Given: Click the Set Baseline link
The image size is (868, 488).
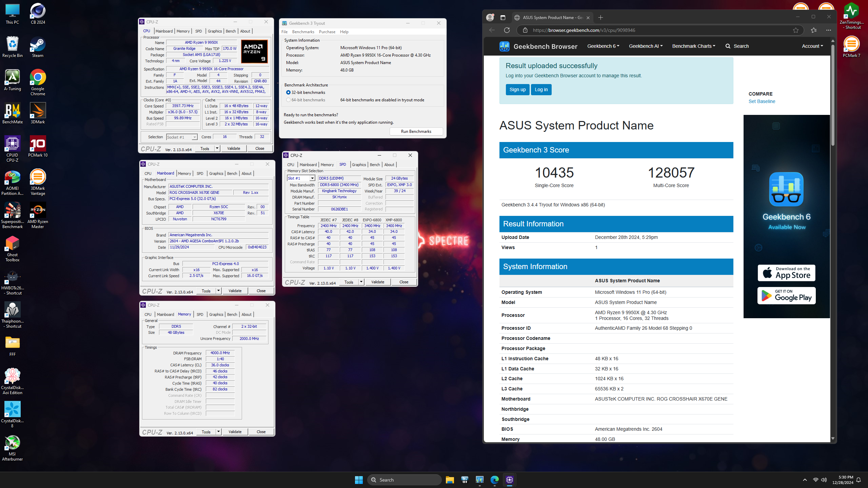Looking at the screenshot, I should (762, 101).
